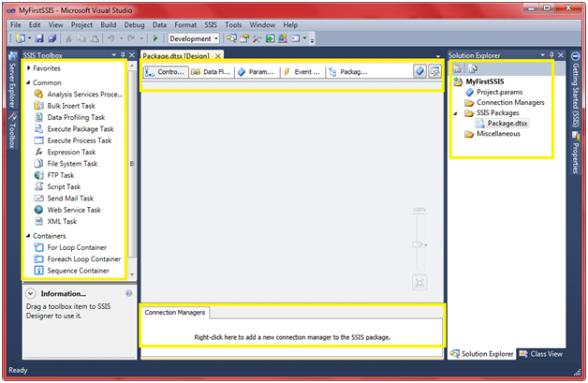The height and width of the screenshot is (383, 588).
Task: Click the New Project toolbar icon
Action: click(x=21, y=38)
